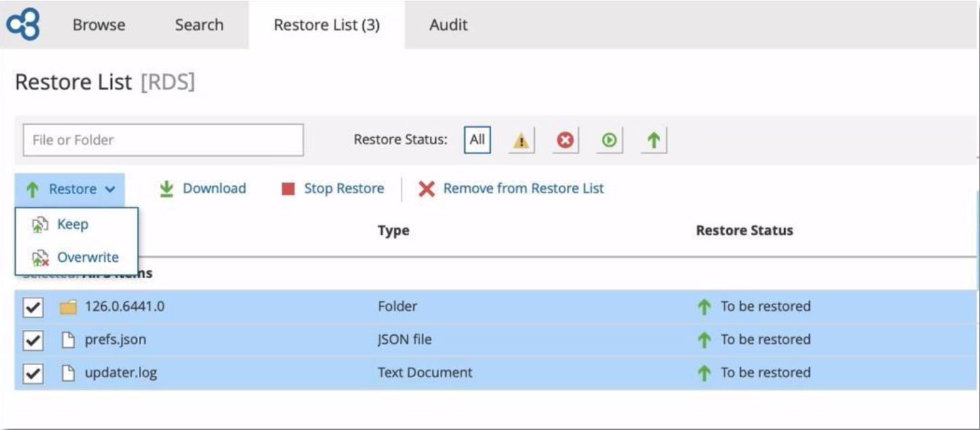Switch to the Browse tab
This screenshot has height=430, width=980.
99,25
